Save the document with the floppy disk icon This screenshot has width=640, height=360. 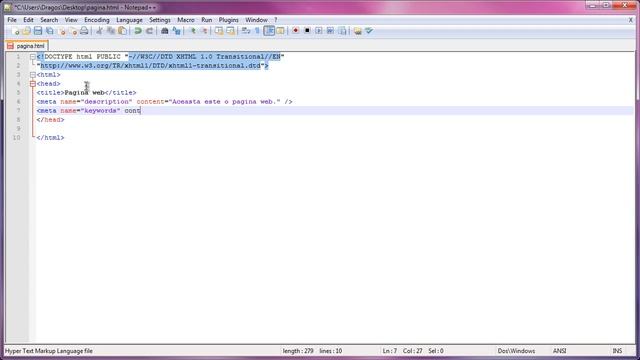(38, 31)
